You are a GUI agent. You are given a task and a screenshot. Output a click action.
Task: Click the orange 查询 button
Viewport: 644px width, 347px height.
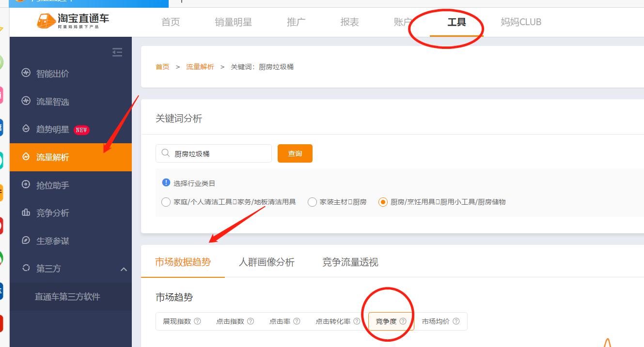[295, 153]
